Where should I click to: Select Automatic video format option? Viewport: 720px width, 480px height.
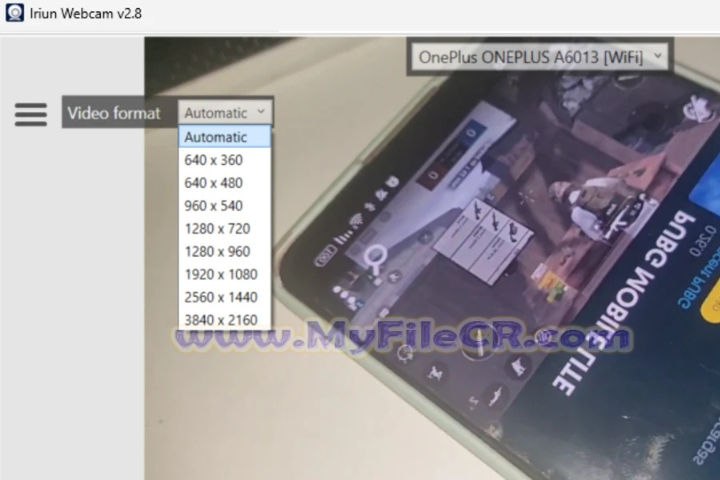(225, 137)
